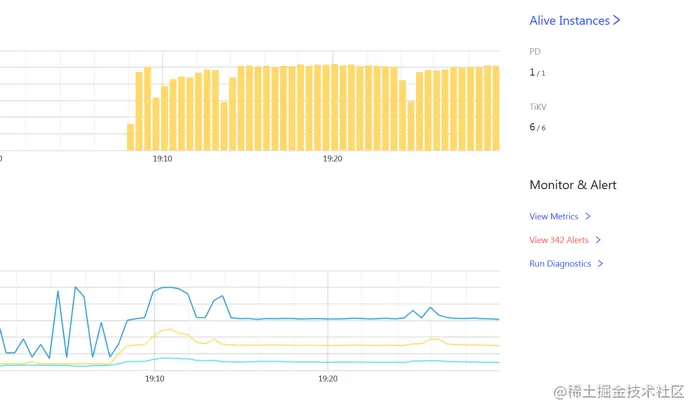The height and width of the screenshot is (413, 698).
Task: Click the 19:20 label under the line chart
Action: tap(328, 379)
